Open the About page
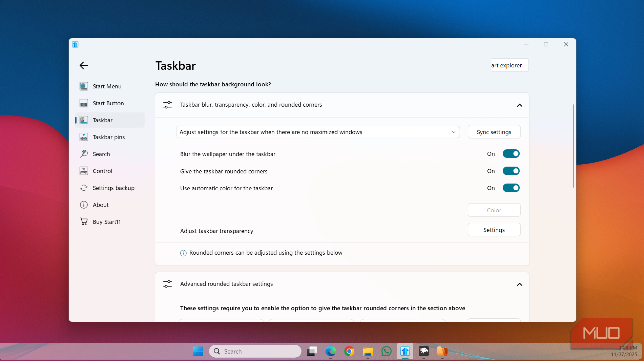This screenshot has width=644, height=361. pos(110,205)
